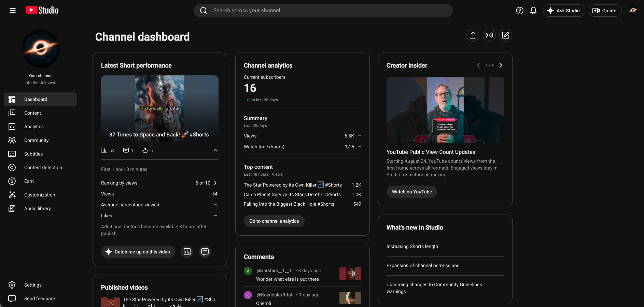Open video thumbnail beside @varshini__1__1 comment
Image resolution: width=644 pixels, height=307 pixels.
point(350,274)
